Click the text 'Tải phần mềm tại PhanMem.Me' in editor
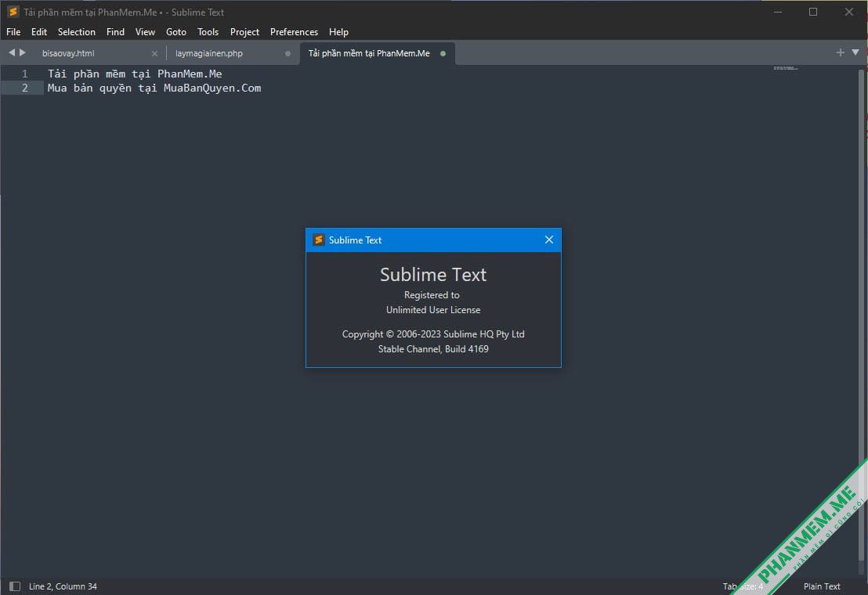Screen dimensions: 868x595 135,74
